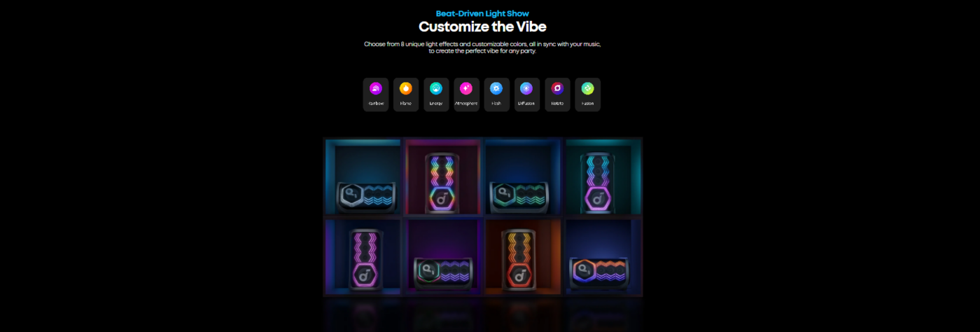This screenshot has height=332, width=980.
Task: Select the Flash light effect icon
Action: [496, 88]
